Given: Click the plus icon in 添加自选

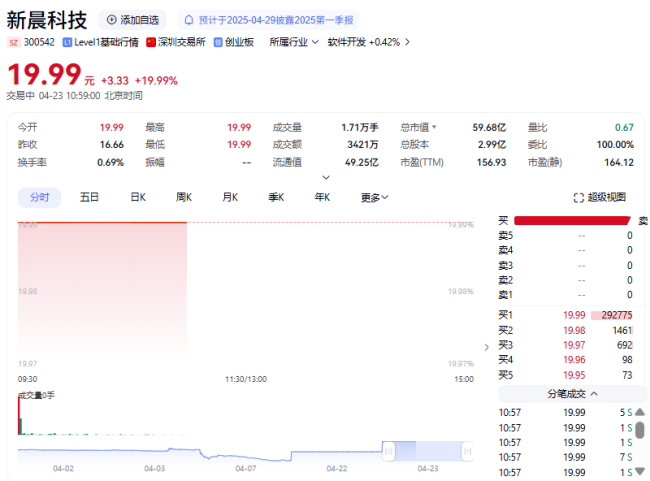Looking at the screenshot, I should tap(111, 20).
